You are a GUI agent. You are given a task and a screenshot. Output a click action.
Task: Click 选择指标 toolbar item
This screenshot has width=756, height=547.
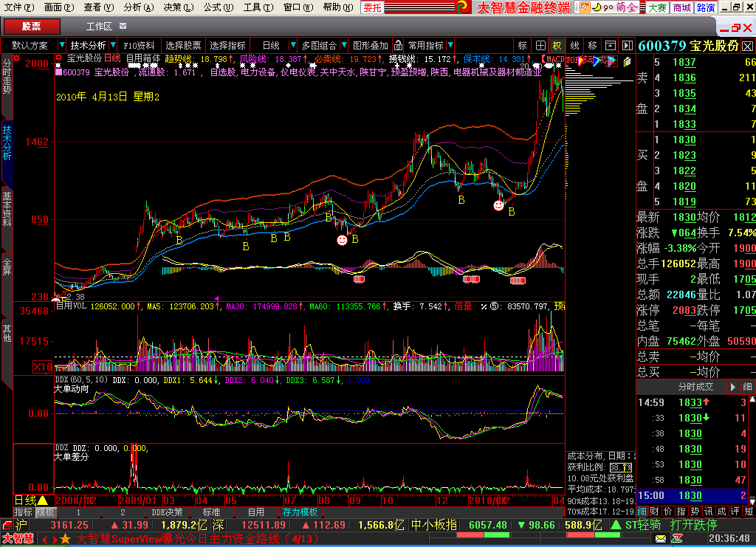[x=227, y=45]
